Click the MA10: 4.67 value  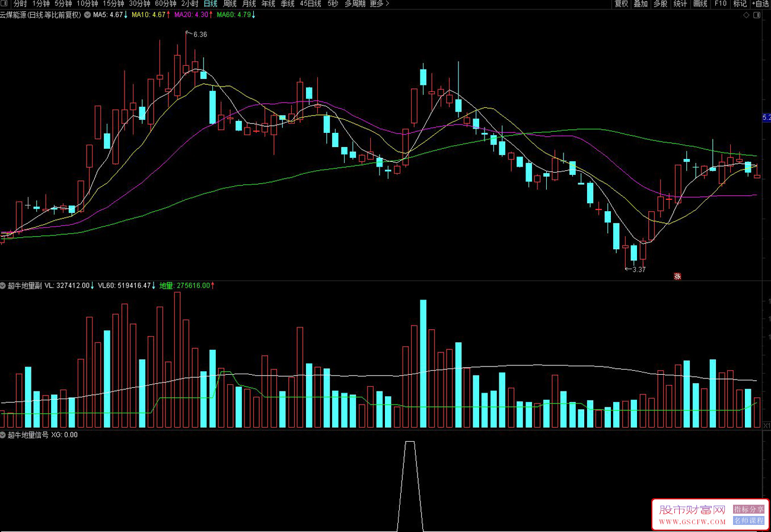click(150, 15)
